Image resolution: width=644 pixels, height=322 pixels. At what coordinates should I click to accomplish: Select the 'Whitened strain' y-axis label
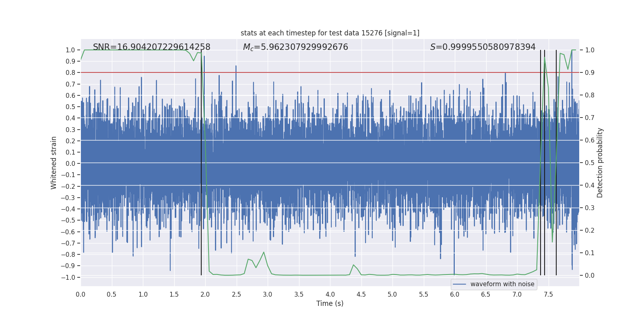coord(54,163)
